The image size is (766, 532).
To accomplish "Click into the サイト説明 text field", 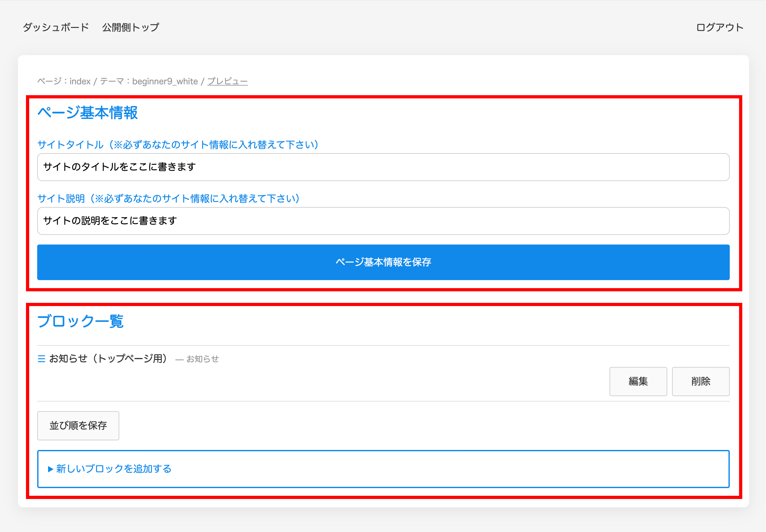I will [x=383, y=221].
